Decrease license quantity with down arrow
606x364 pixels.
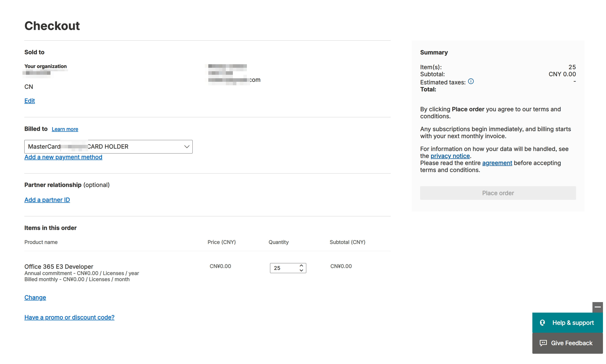click(301, 270)
